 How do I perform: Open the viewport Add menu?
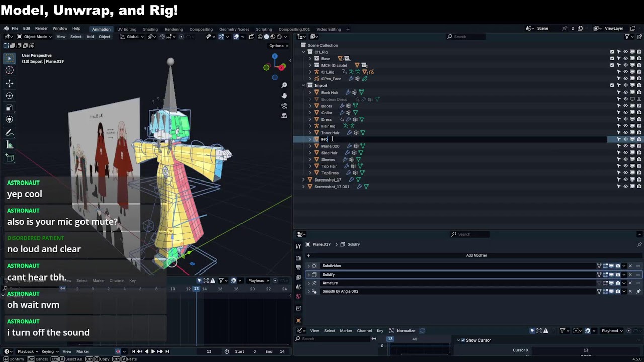click(90, 37)
